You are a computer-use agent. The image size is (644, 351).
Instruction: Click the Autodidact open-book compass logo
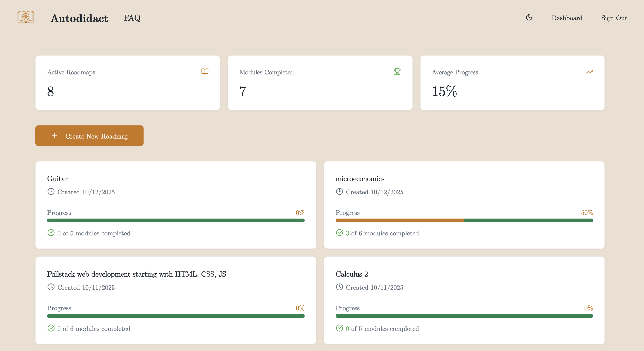click(26, 17)
